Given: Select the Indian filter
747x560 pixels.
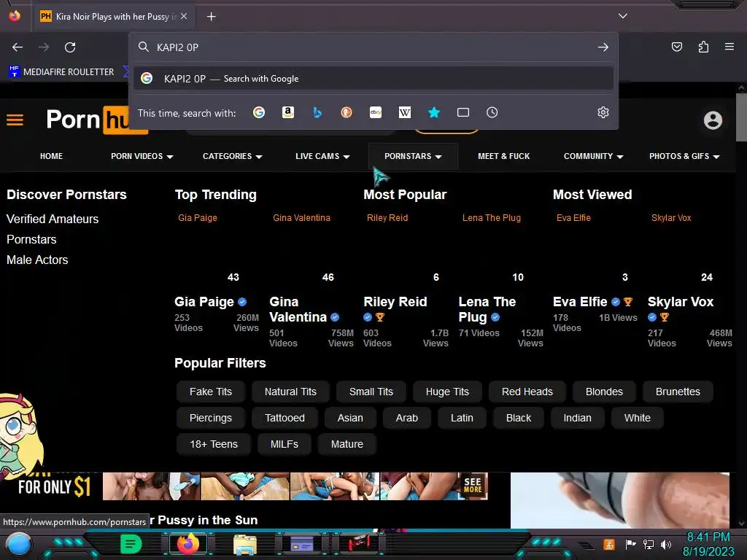Looking at the screenshot, I should point(577,418).
